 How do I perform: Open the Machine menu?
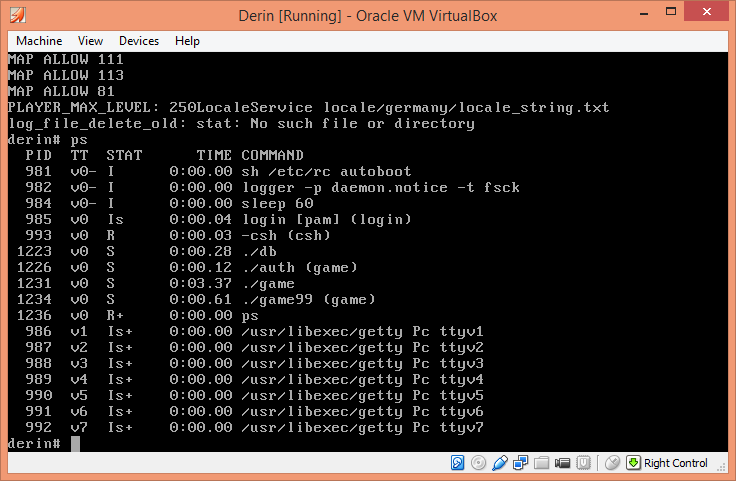point(39,41)
